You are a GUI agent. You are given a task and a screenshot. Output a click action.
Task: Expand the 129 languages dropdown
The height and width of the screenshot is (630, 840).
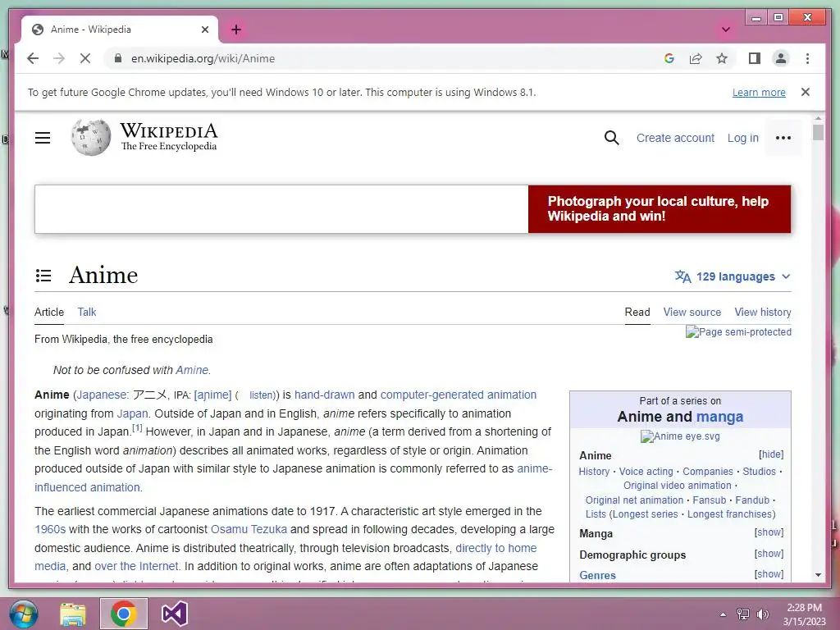click(x=733, y=276)
